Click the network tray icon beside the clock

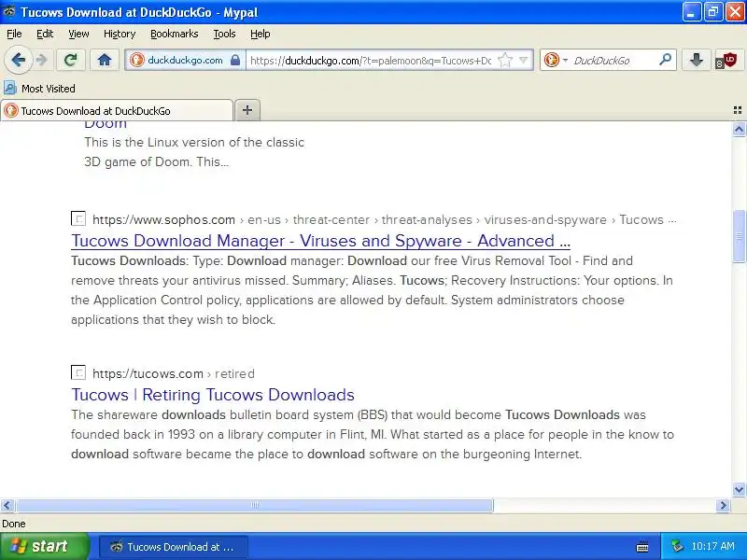[676, 546]
